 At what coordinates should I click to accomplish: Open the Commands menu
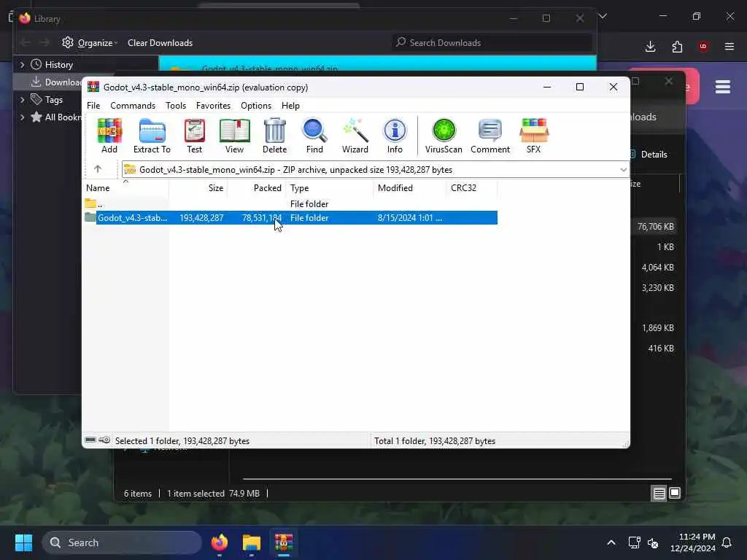point(133,106)
